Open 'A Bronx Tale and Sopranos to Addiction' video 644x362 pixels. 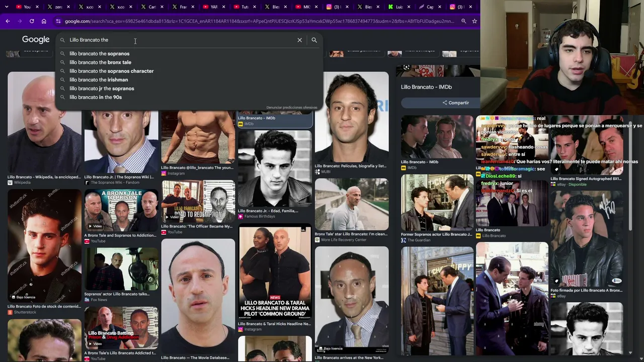tap(121, 210)
